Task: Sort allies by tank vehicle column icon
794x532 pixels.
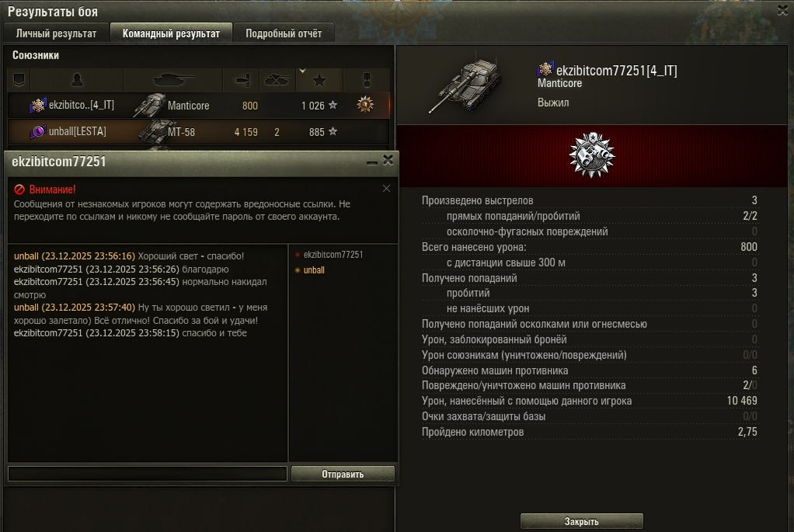Action: tap(173, 80)
